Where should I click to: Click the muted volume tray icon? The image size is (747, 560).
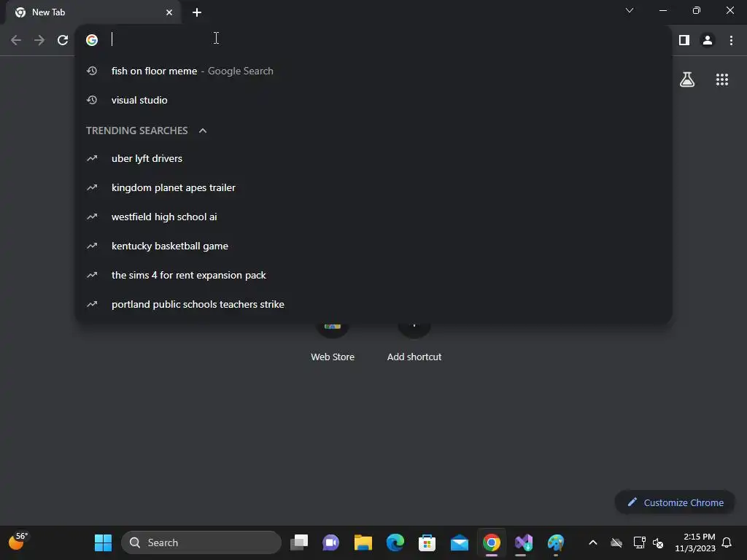[658, 542]
